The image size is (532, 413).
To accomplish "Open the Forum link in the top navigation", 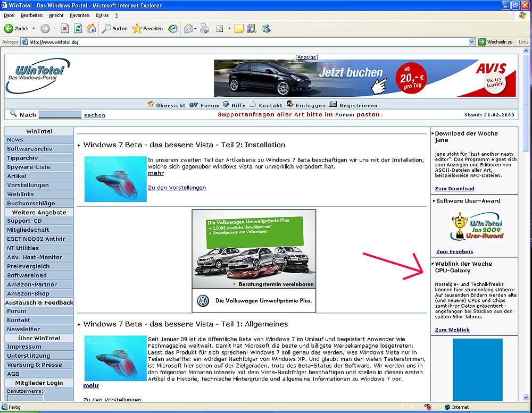I will [x=210, y=105].
